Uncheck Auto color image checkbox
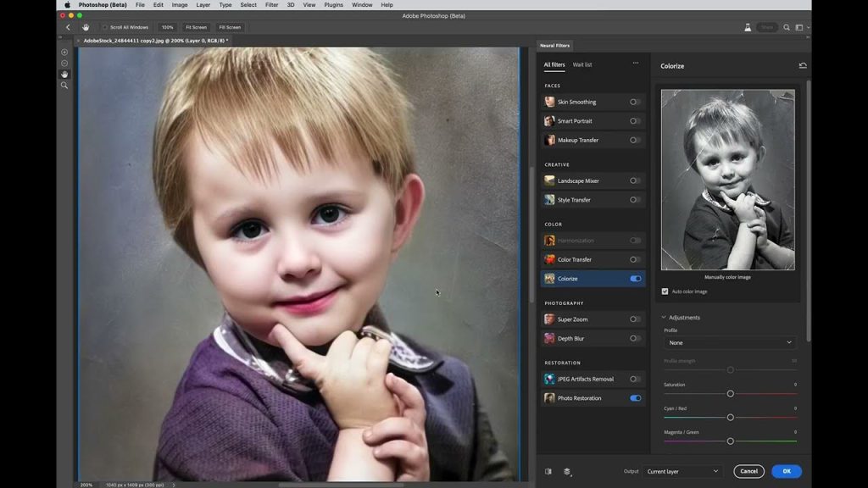This screenshot has width=868, height=488. point(665,291)
